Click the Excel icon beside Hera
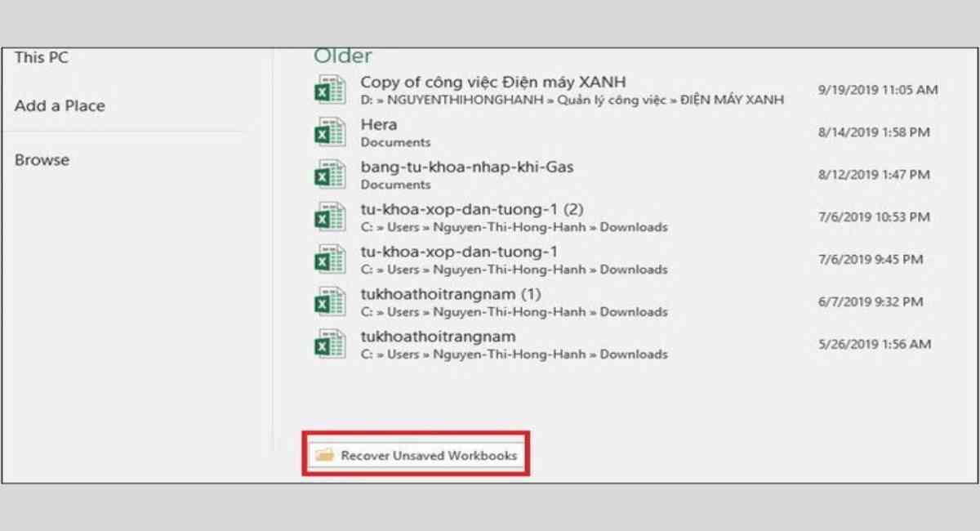This screenshot has width=980, height=531. coord(330,132)
